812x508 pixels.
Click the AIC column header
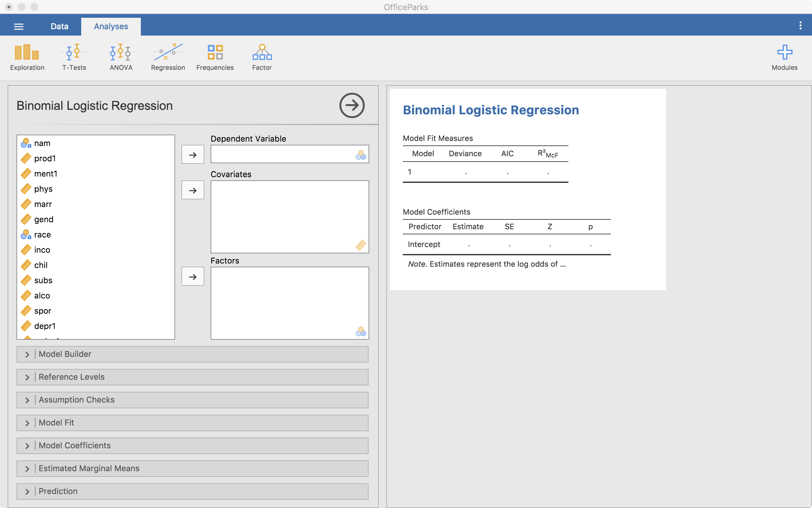(507, 154)
